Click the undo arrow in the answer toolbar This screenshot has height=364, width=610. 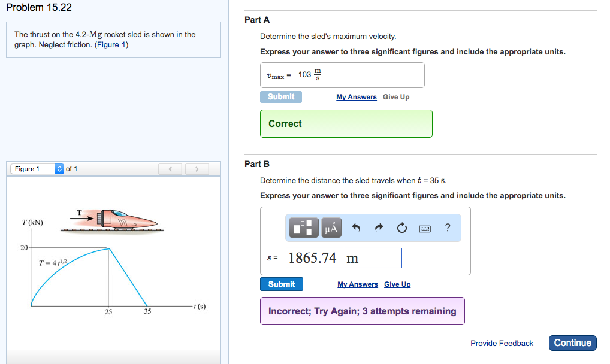[x=358, y=227]
